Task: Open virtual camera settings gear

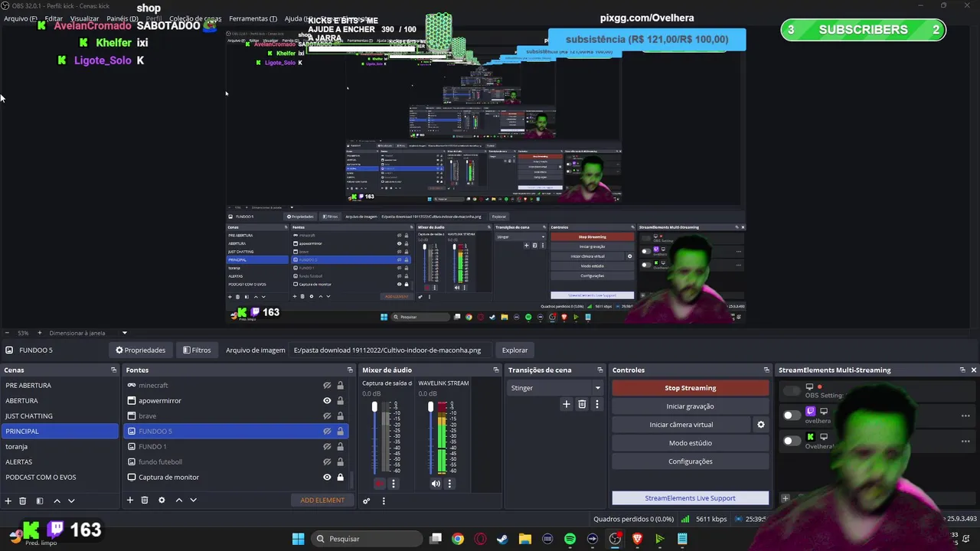Action: pos(760,425)
